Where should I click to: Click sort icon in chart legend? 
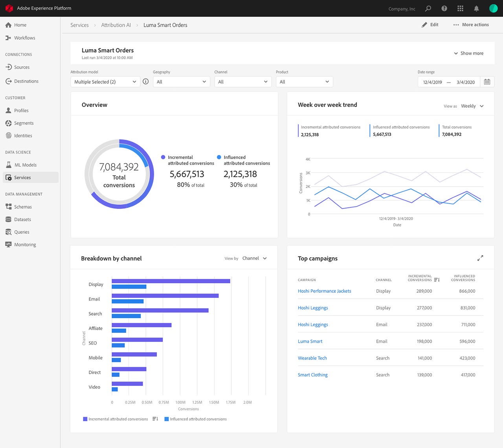[155, 419]
